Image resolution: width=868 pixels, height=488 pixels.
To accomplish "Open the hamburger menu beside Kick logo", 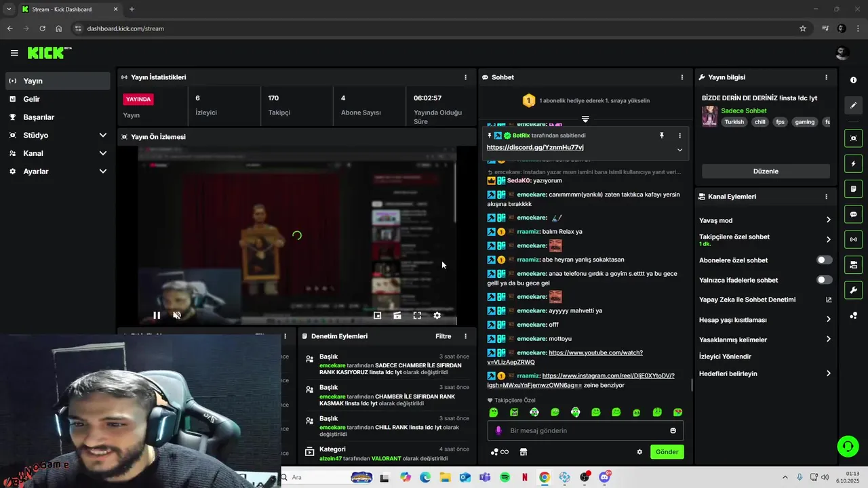I will pos(14,53).
